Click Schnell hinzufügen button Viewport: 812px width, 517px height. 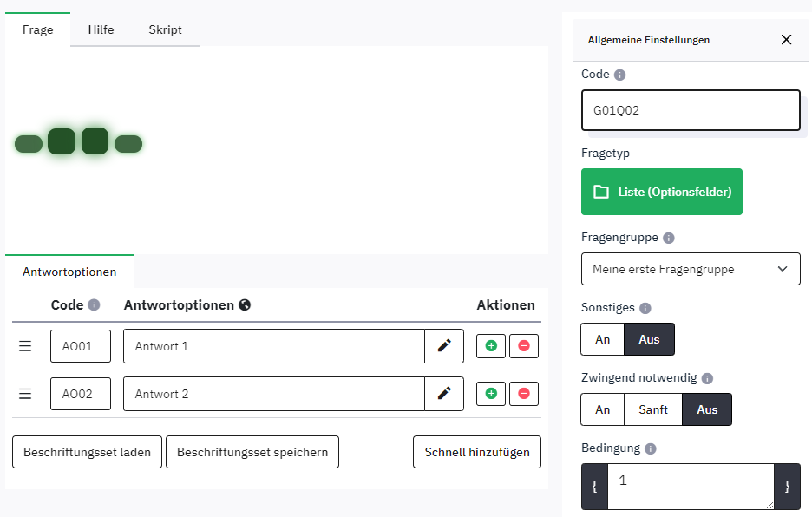[477, 452]
